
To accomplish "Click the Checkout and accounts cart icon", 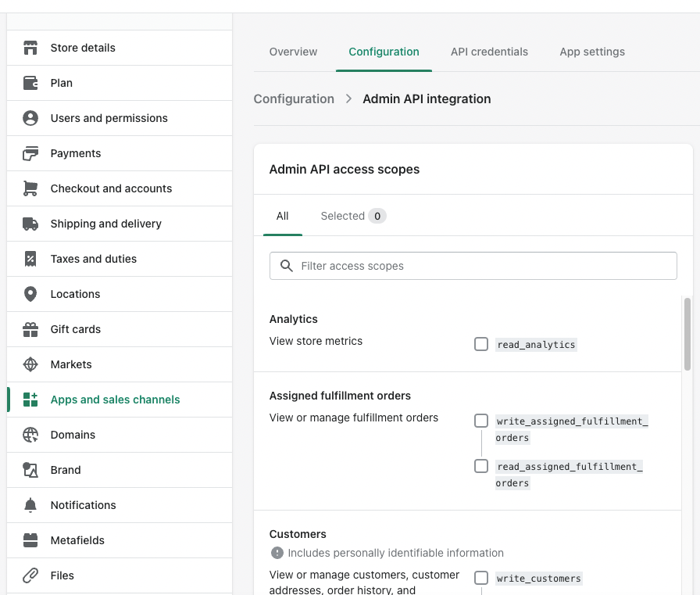I will point(30,188).
